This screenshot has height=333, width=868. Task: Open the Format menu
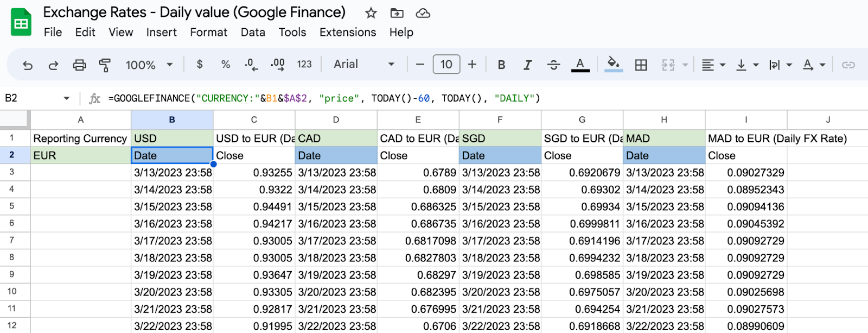tap(208, 33)
